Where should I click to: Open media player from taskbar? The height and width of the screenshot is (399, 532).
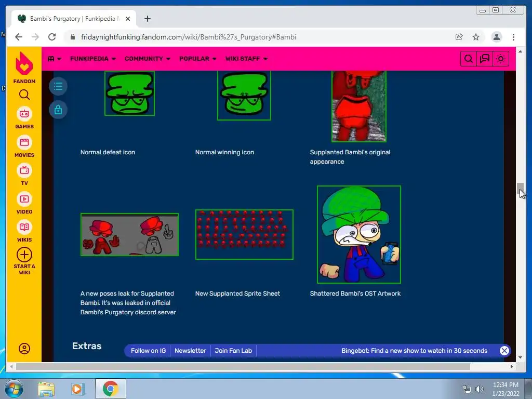[x=78, y=389]
